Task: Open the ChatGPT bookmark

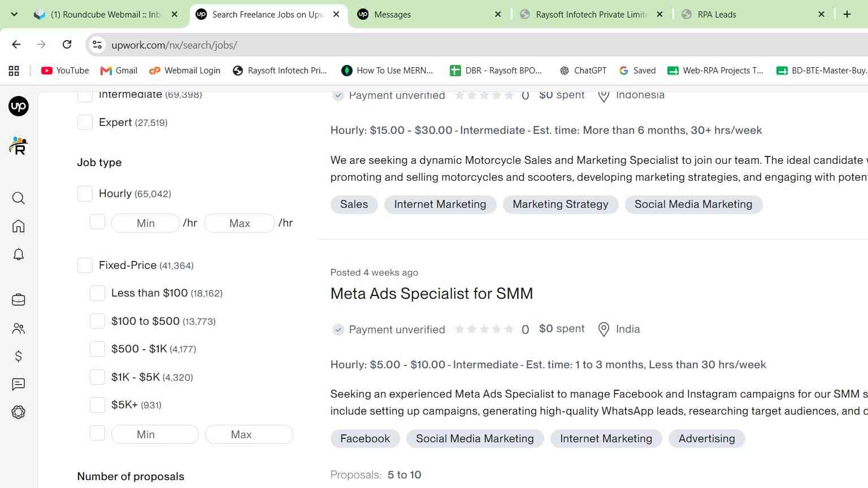Action: (583, 71)
